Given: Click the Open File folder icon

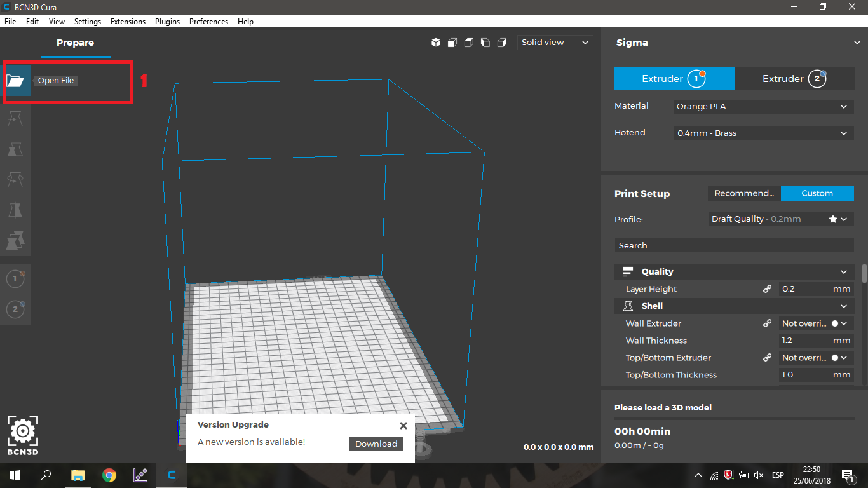Looking at the screenshot, I should tap(15, 81).
